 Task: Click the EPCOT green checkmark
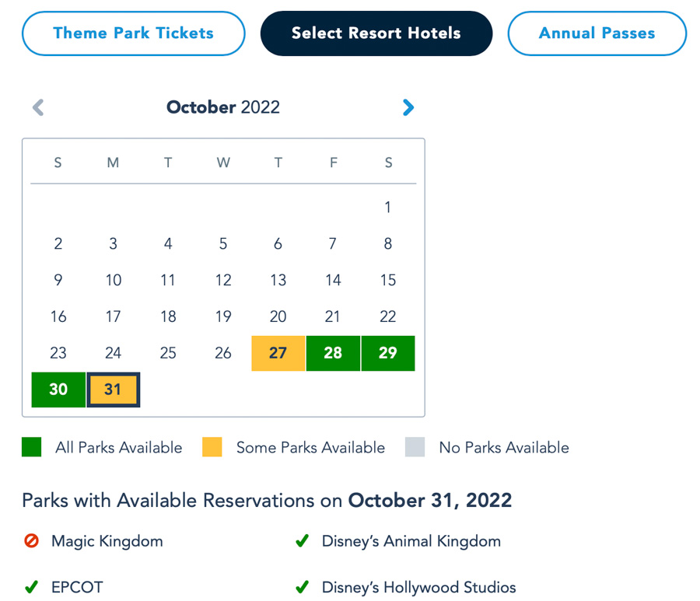(x=31, y=587)
